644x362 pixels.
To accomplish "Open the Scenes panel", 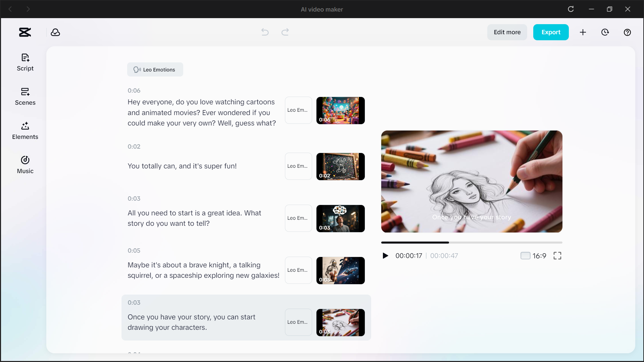I will [25, 97].
